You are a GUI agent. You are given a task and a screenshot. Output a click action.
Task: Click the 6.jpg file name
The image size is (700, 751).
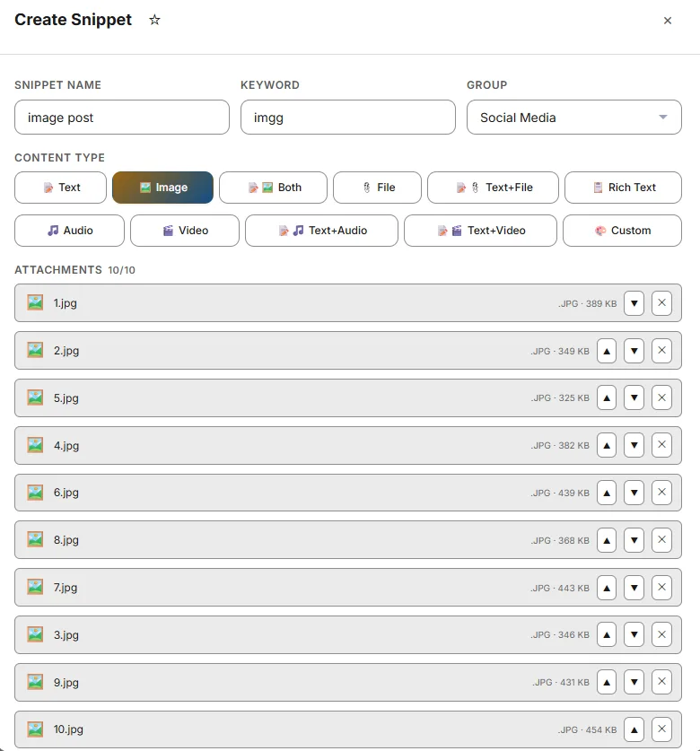point(66,493)
